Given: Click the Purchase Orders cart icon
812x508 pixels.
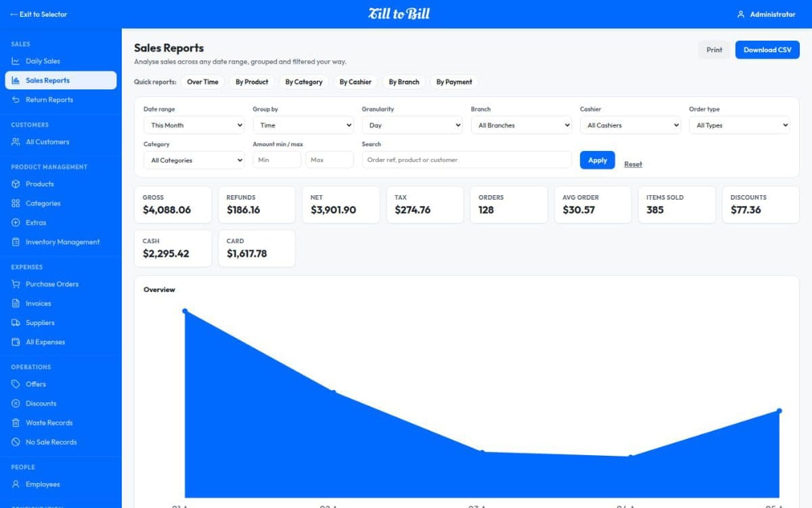Looking at the screenshot, I should 16,284.
